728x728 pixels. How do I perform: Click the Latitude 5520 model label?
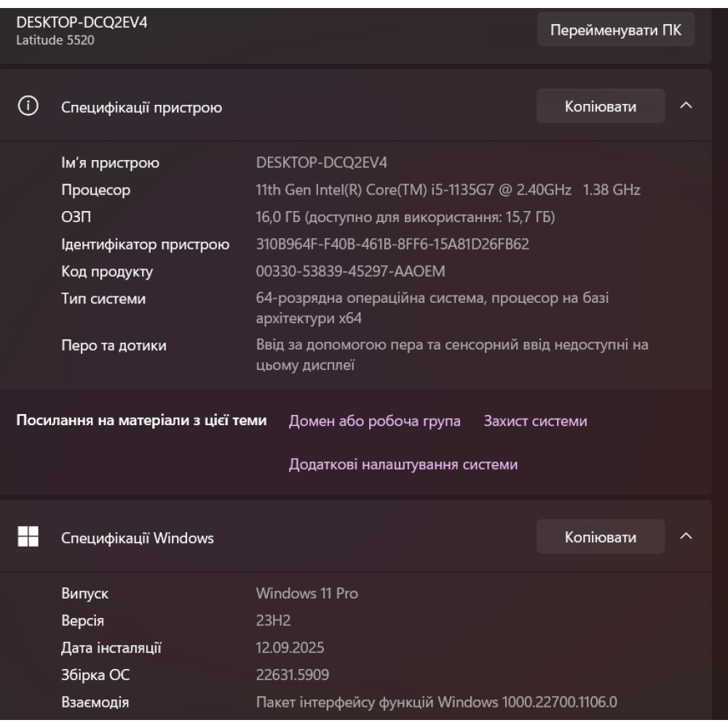(55, 39)
